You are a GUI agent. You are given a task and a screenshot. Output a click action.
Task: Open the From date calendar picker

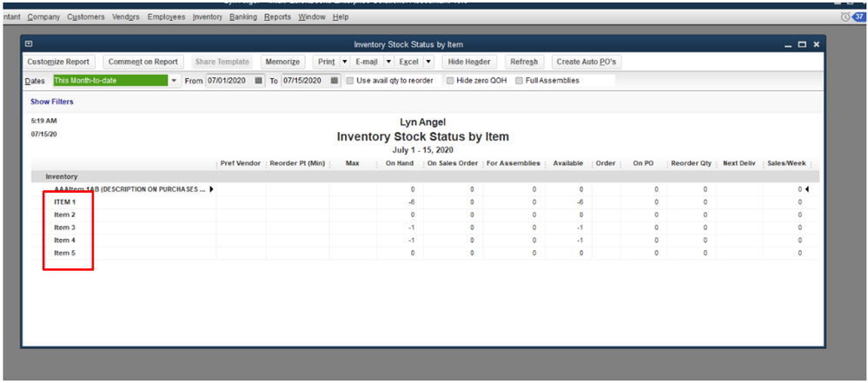[259, 81]
